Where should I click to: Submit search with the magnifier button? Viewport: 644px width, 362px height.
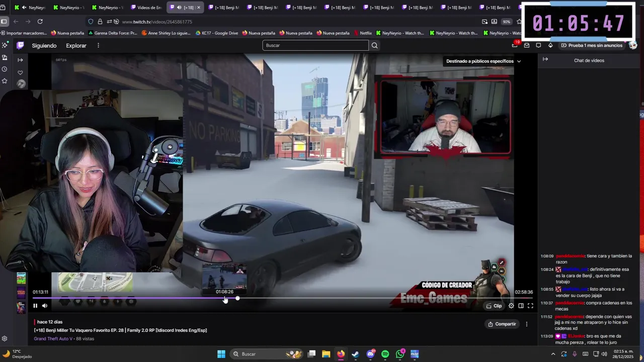[x=374, y=45]
